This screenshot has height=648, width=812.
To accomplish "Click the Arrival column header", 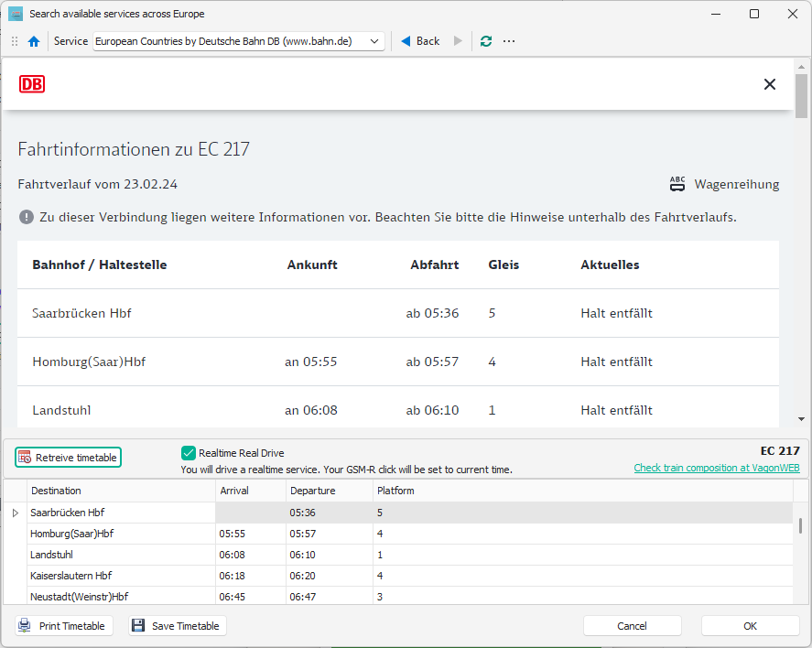I will tap(251, 491).
